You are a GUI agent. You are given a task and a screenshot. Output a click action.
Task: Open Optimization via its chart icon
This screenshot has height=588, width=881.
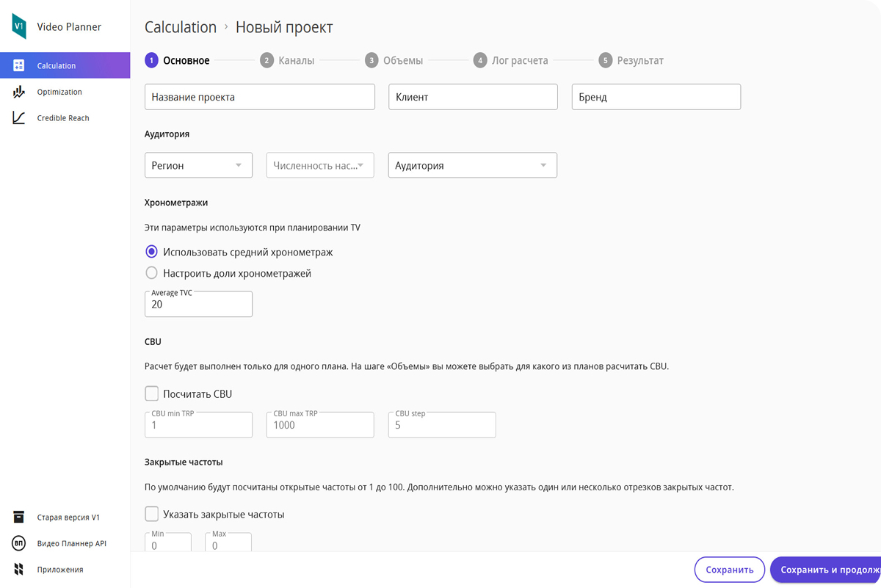click(x=19, y=92)
